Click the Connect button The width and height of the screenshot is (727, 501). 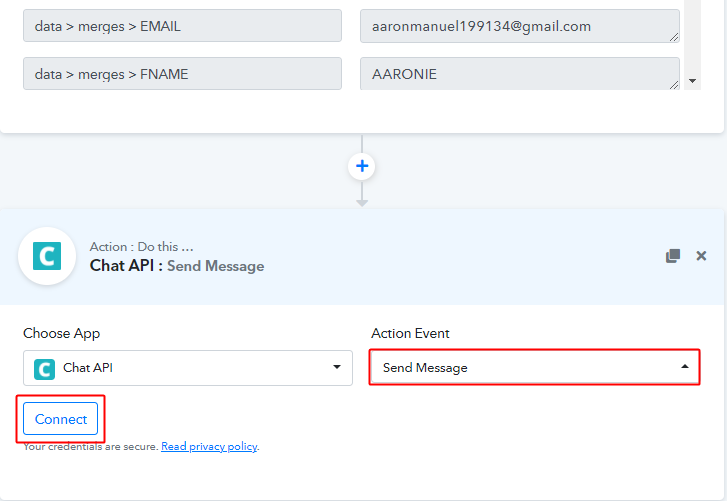61,419
